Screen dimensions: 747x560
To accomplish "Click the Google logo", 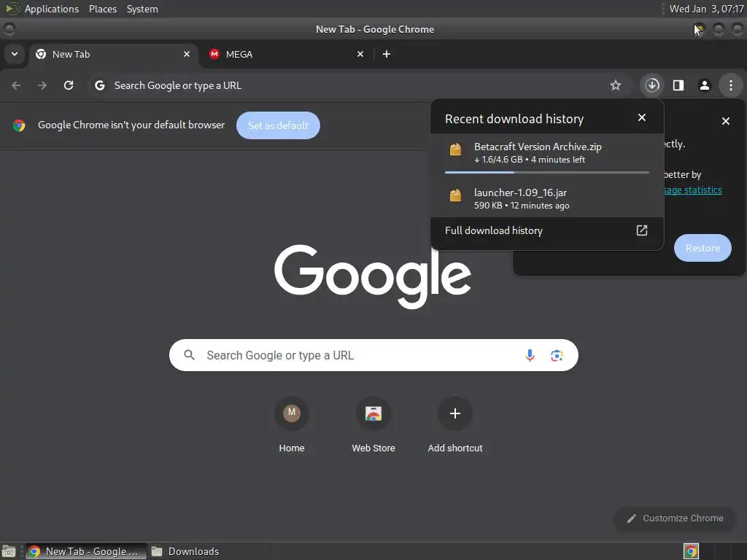I will [x=373, y=276].
